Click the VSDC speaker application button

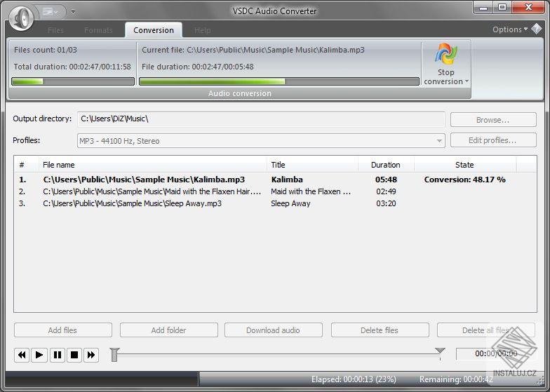coord(21,18)
